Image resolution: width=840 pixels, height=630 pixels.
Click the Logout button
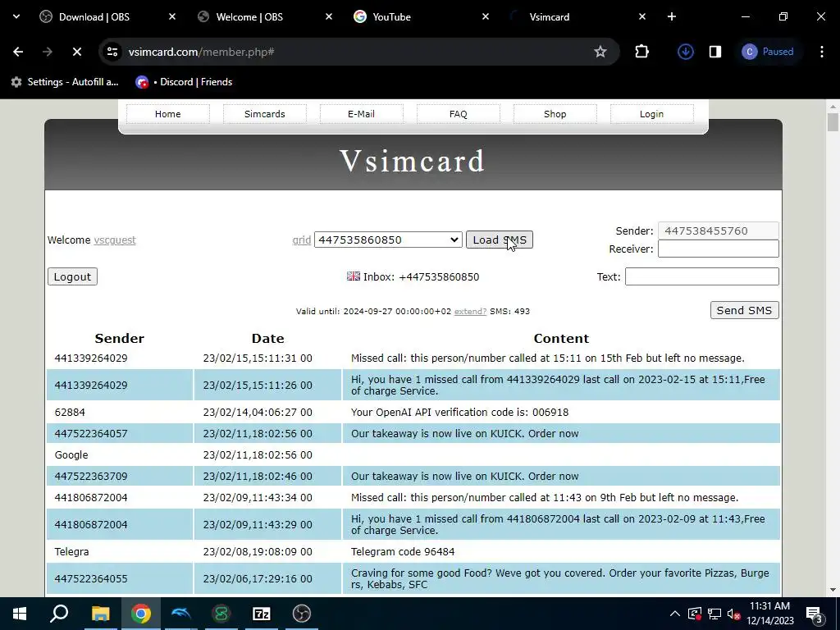click(x=72, y=276)
